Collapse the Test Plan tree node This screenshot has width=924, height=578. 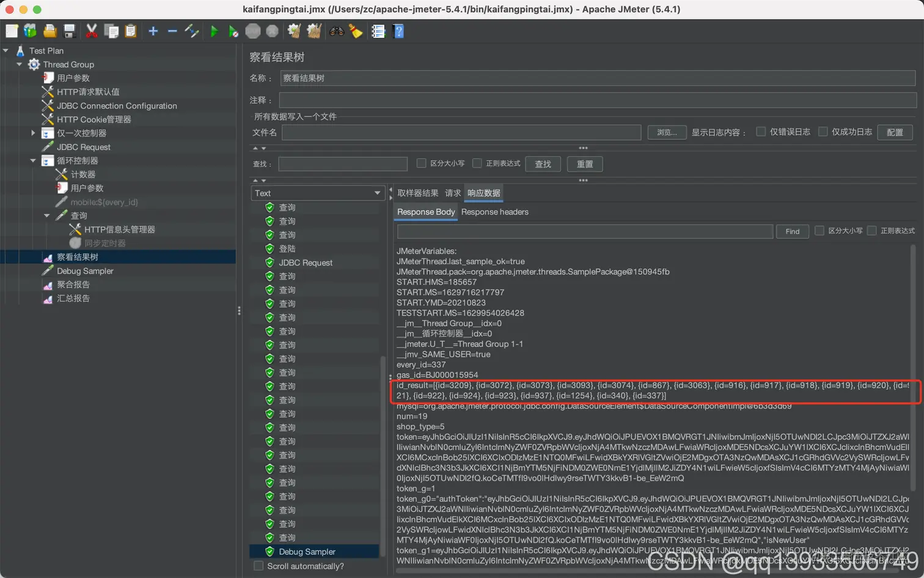[x=5, y=51]
